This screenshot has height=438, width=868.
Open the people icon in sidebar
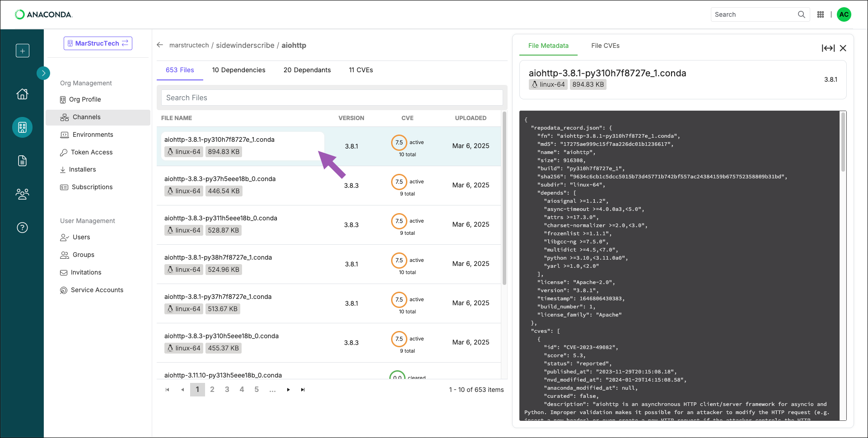pyautogui.click(x=22, y=194)
